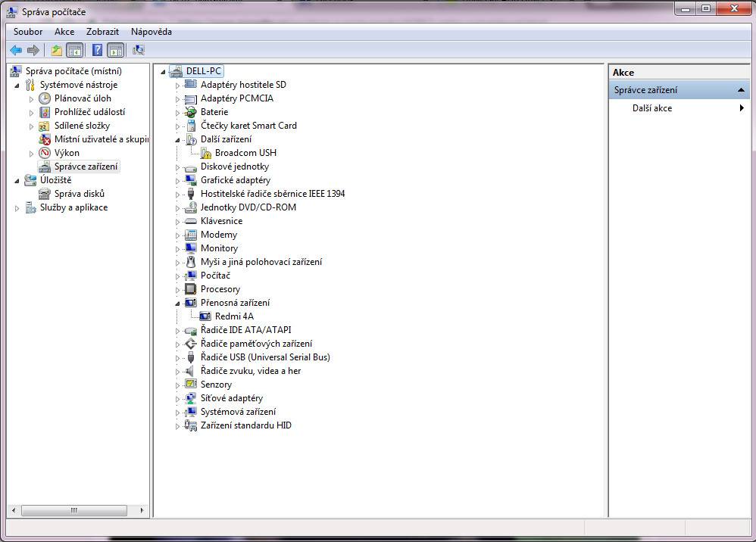The width and height of the screenshot is (756, 542).
Task: Select the Úložiště tree node
Action: [x=55, y=180]
